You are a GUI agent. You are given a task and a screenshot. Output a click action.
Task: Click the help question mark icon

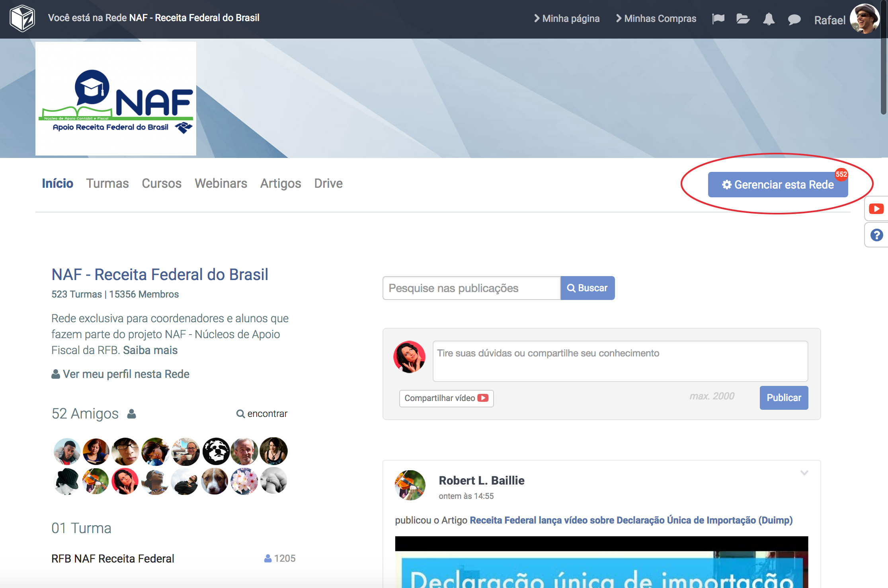[876, 235]
